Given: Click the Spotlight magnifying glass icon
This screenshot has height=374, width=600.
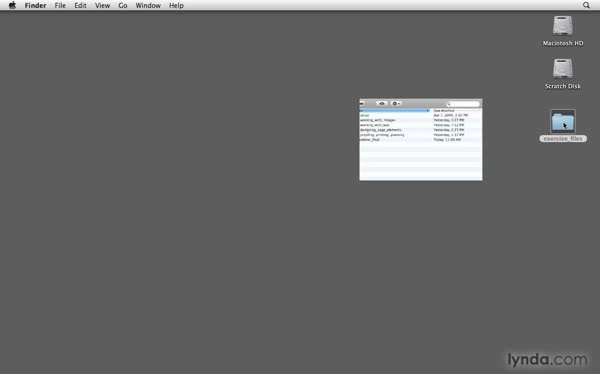Looking at the screenshot, I should pos(586,5).
